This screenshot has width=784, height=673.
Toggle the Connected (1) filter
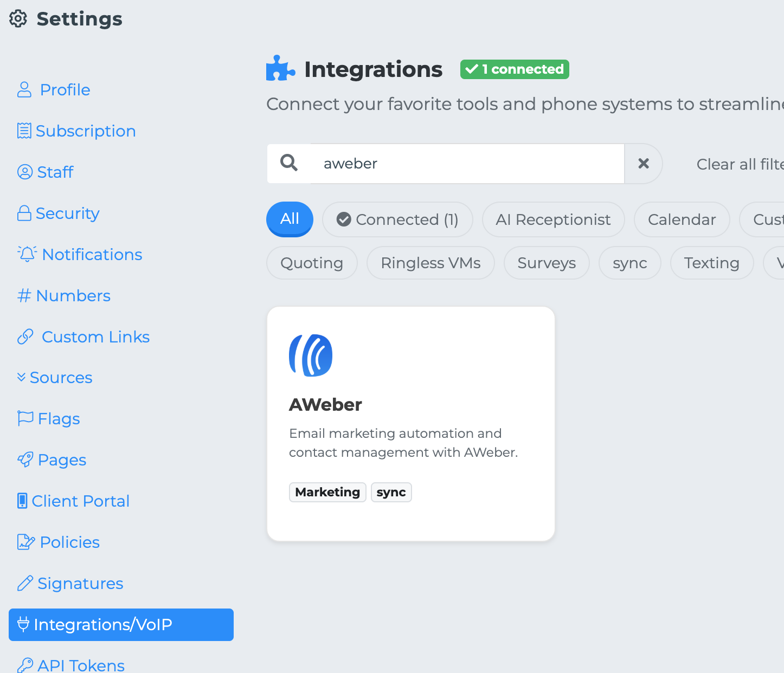[x=397, y=219]
